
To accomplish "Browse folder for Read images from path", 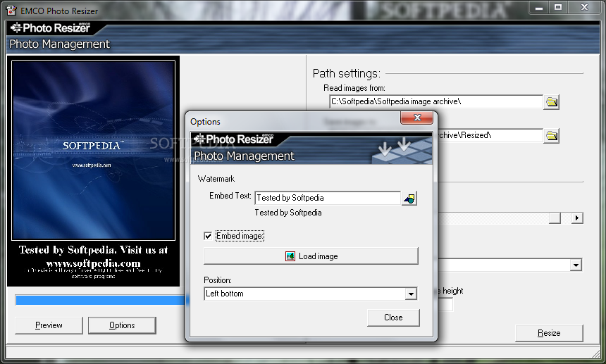I will (551, 102).
